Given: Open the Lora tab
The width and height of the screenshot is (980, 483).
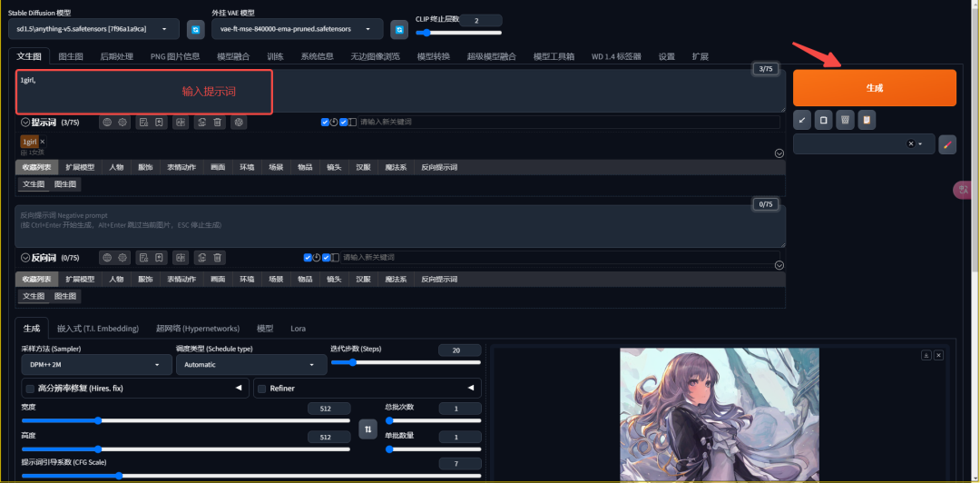Looking at the screenshot, I should 299,329.
